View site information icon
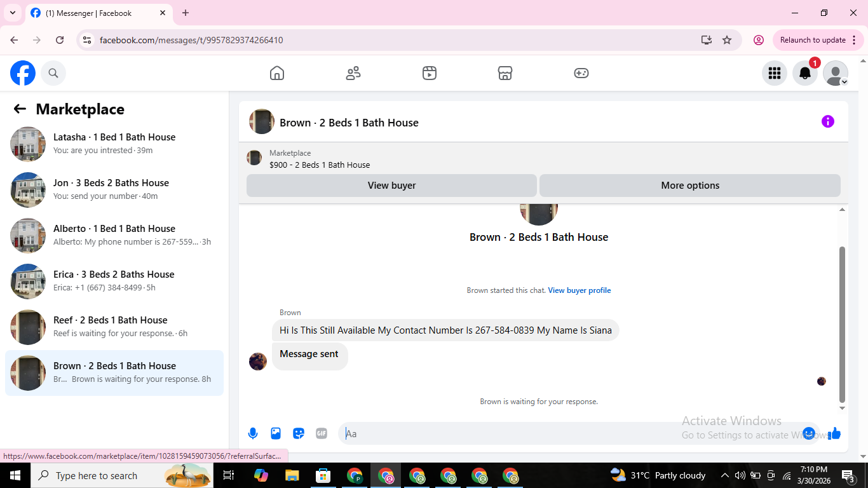The width and height of the screenshot is (868, 488). click(88, 40)
